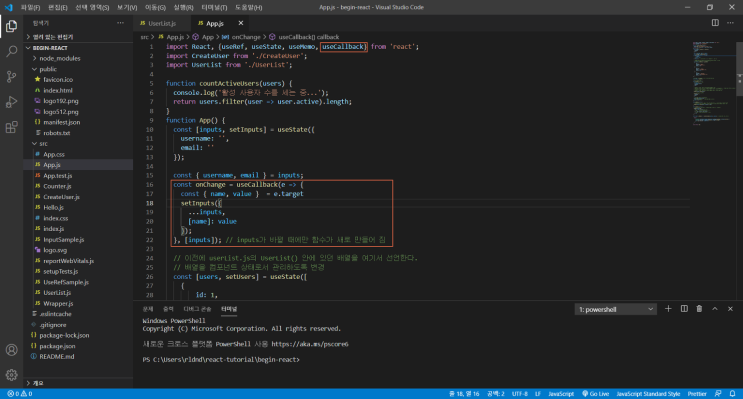Image resolution: width=743 pixels, height=399 pixels.
Task: Click the code minimap overview
Action: tap(713, 83)
